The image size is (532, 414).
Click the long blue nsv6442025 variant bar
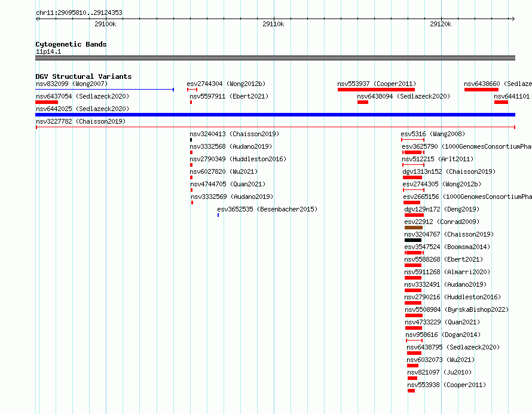(275, 115)
